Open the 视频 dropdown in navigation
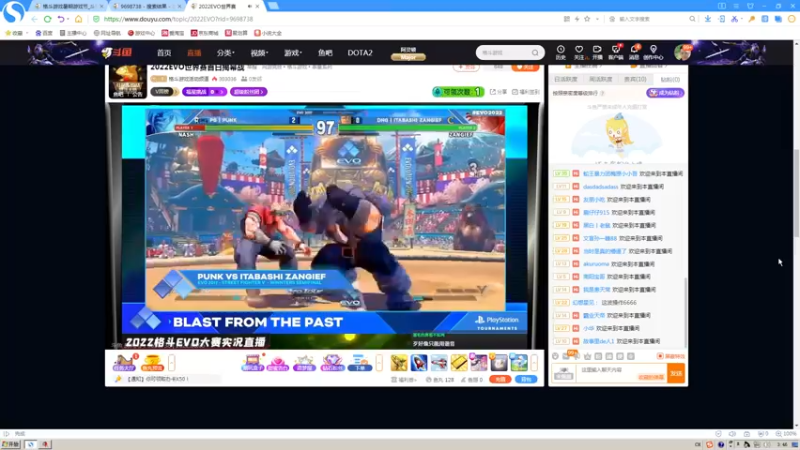The width and height of the screenshot is (800, 450). pyautogui.click(x=259, y=53)
